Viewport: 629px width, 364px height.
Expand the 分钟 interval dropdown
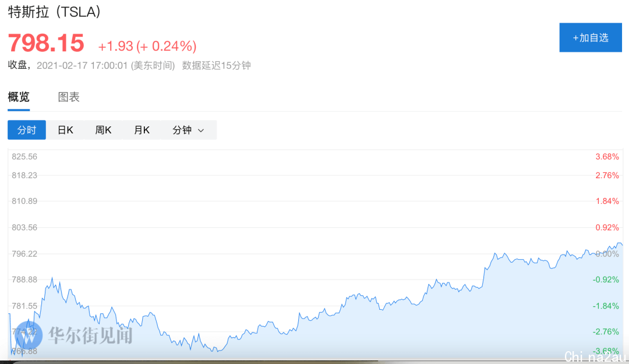click(189, 130)
